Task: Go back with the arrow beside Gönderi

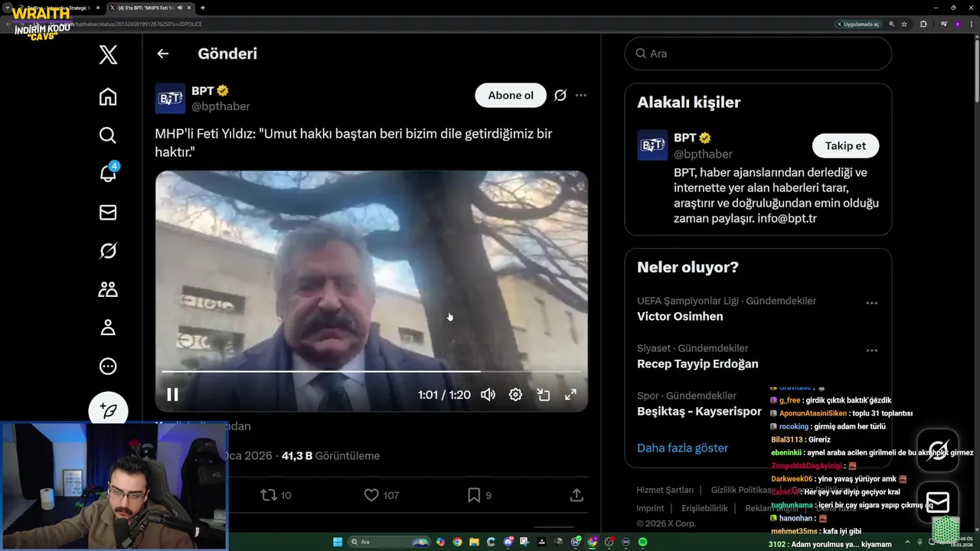Action: pos(162,54)
